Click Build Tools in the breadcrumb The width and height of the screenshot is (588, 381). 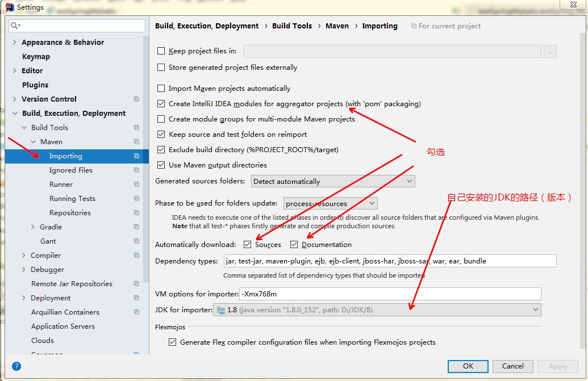[x=292, y=26]
